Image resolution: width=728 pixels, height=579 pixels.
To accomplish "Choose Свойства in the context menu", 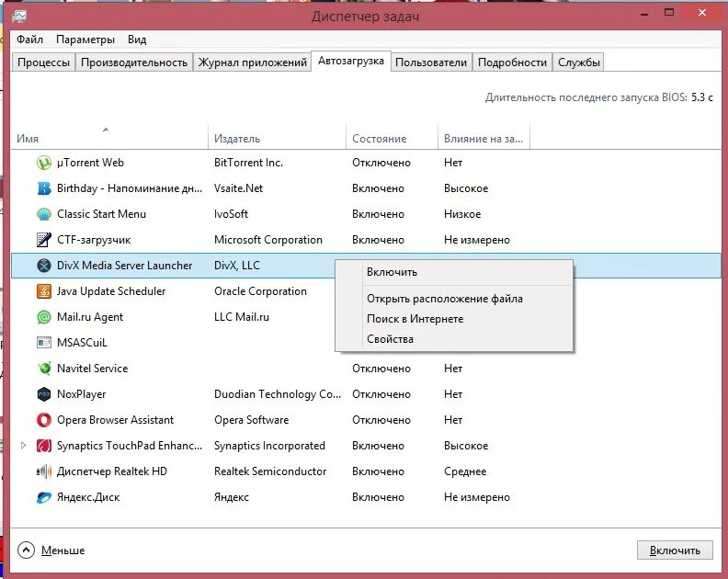I will coord(454,339).
